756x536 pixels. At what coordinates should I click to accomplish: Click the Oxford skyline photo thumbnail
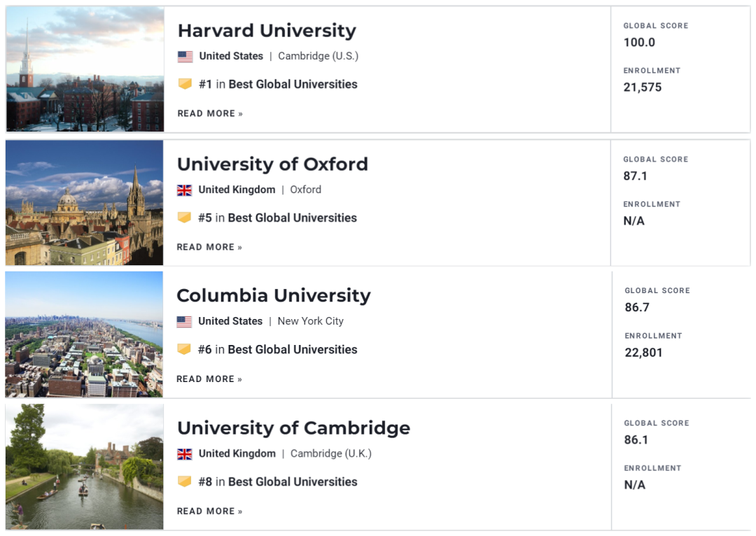click(85, 203)
